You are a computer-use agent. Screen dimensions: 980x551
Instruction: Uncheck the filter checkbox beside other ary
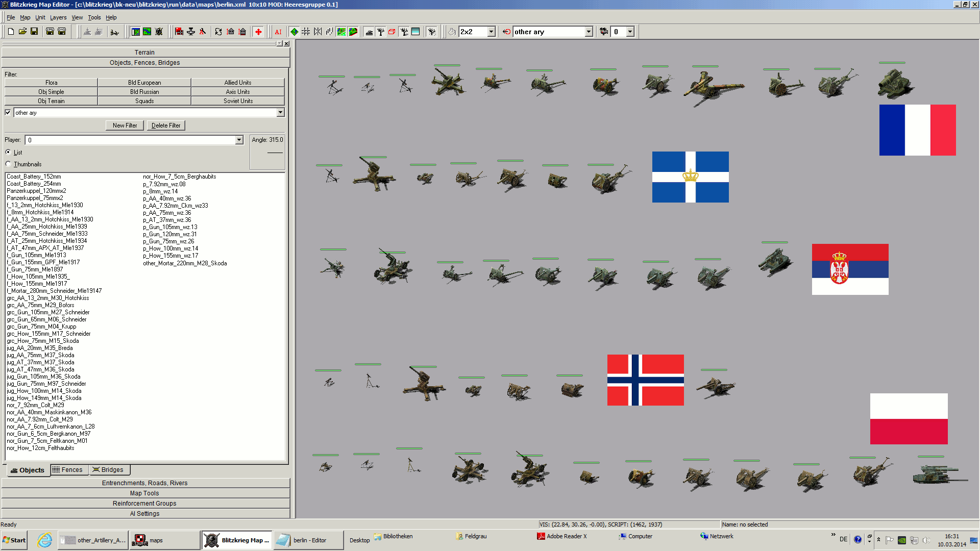point(8,112)
